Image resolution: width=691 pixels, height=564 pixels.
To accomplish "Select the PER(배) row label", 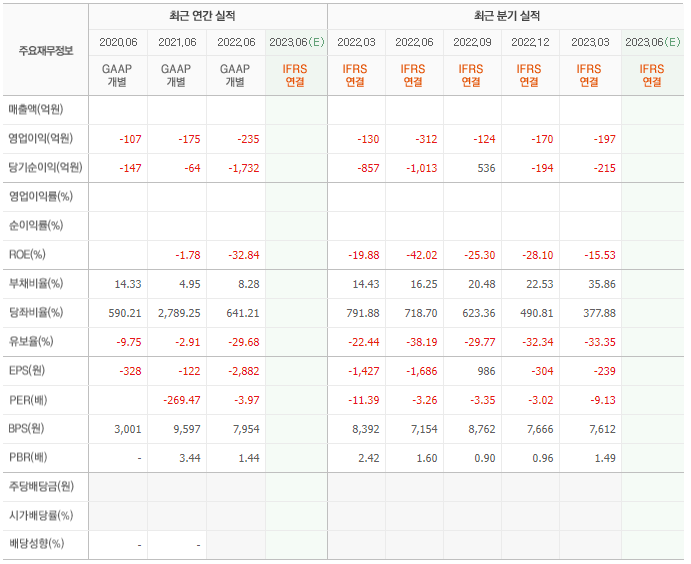I will coord(28,400).
